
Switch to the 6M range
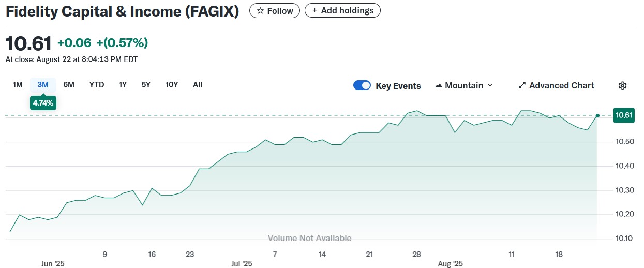pyautogui.click(x=69, y=85)
